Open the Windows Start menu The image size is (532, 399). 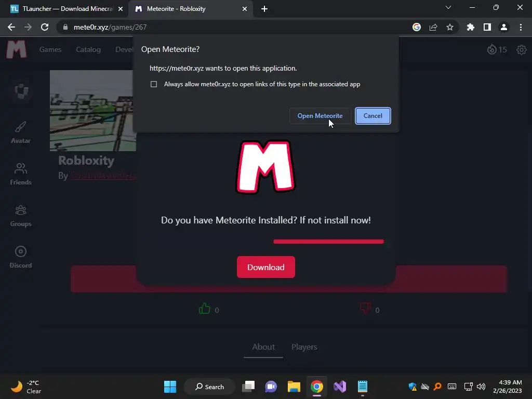click(170, 387)
